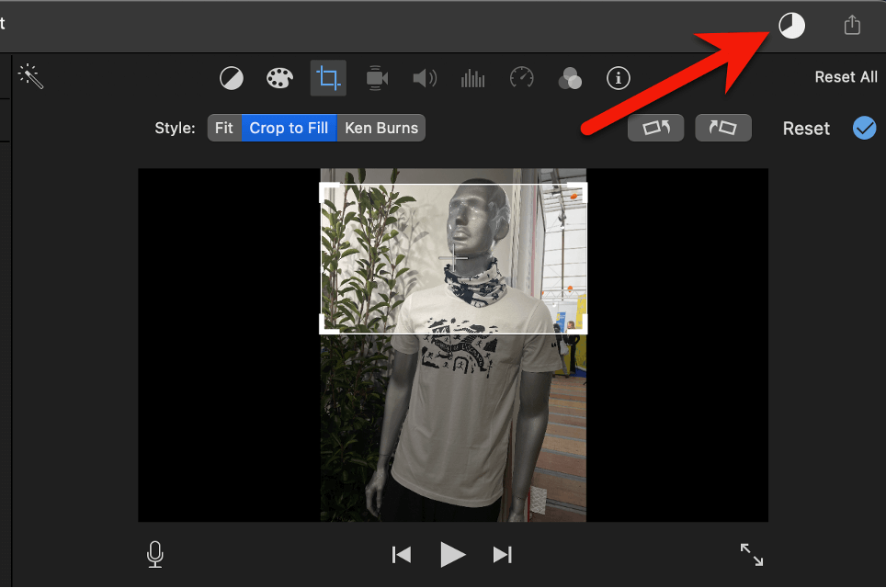Click the progress pie indicator icon

click(x=791, y=26)
